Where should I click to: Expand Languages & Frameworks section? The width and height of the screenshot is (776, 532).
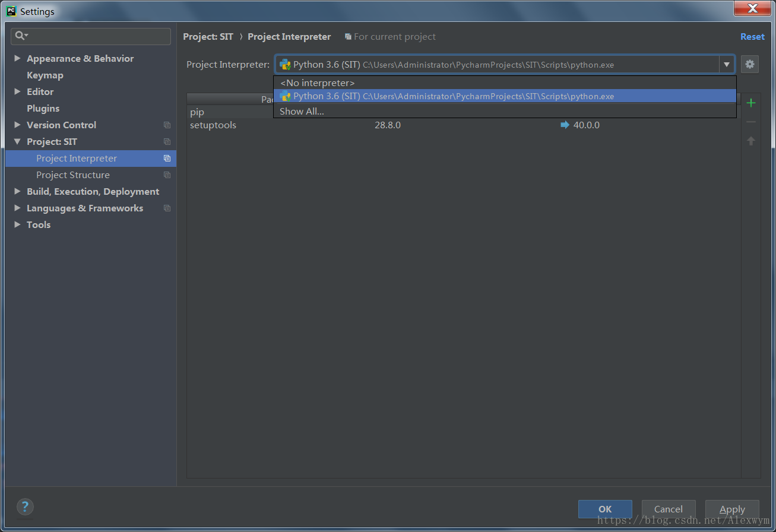17,208
